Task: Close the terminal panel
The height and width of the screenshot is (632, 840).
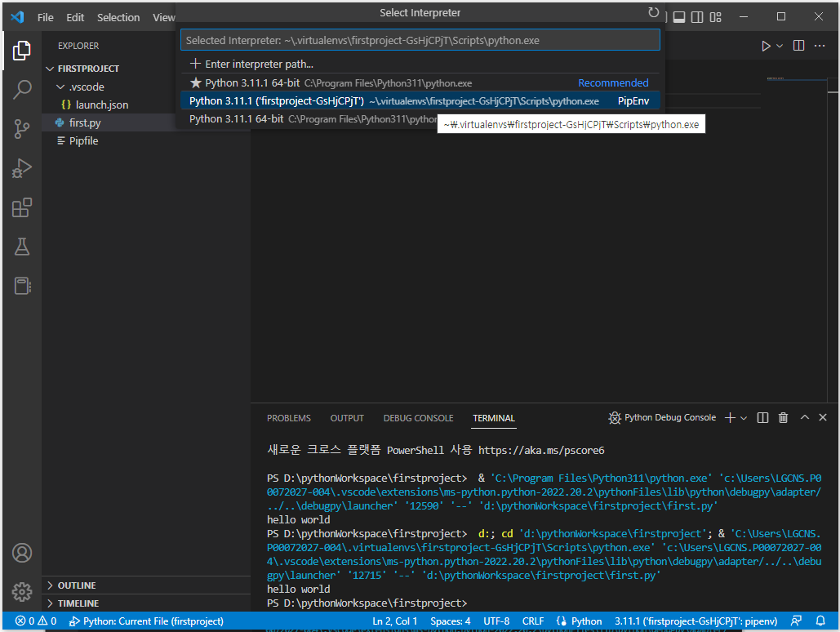Action: click(823, 417)
